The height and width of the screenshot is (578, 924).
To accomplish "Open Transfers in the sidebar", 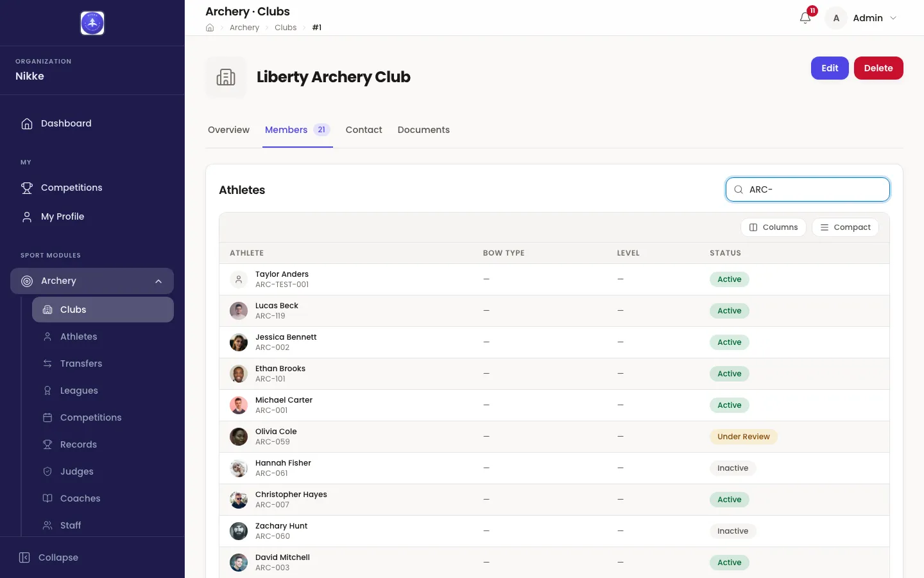I will click(x=103, y=363).
